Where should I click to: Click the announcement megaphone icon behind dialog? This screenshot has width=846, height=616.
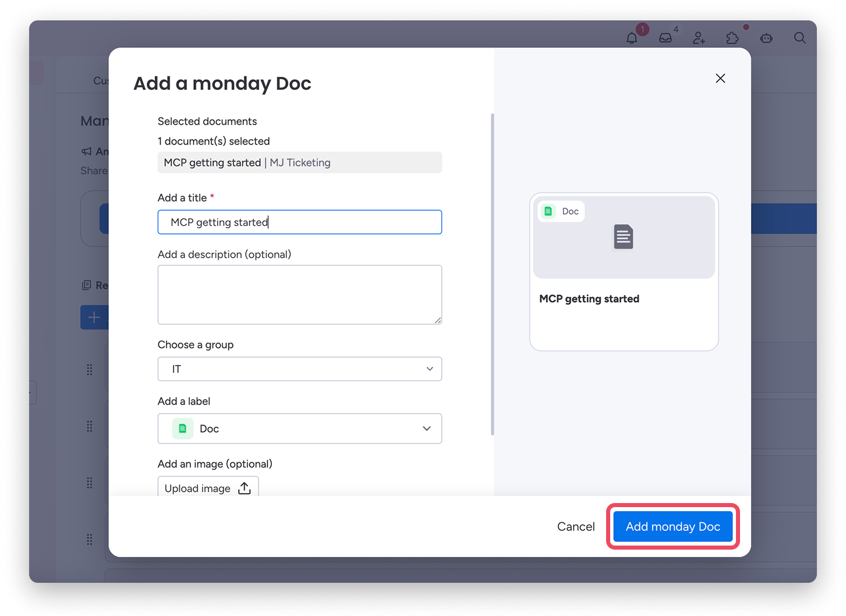coord(86,151)
